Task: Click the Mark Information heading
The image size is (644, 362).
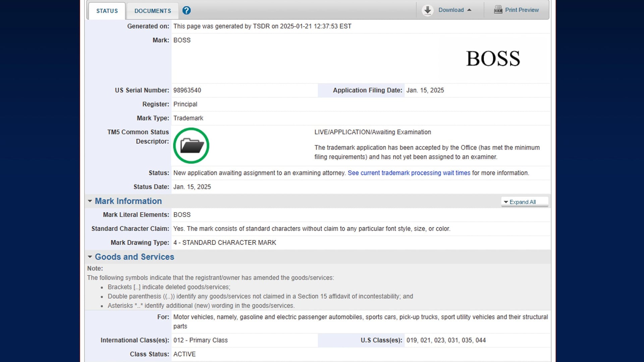Action: tap(128, 201)
